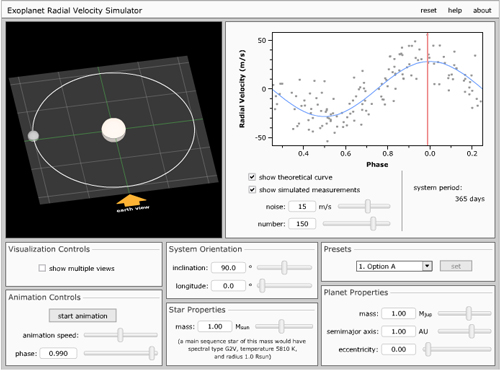Viewport: 500px width, 370px height.
Task: Click the set preset button
Action: (x=456, y=266)
